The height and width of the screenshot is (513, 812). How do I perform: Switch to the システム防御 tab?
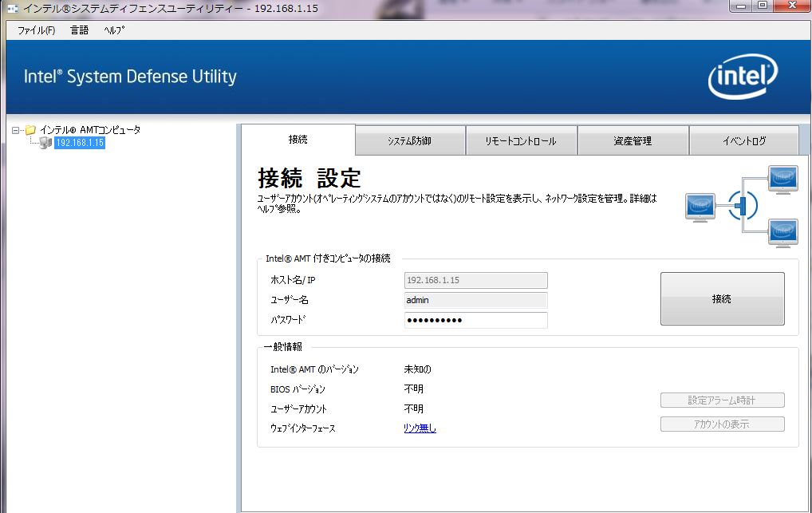(x=410, y=140)
